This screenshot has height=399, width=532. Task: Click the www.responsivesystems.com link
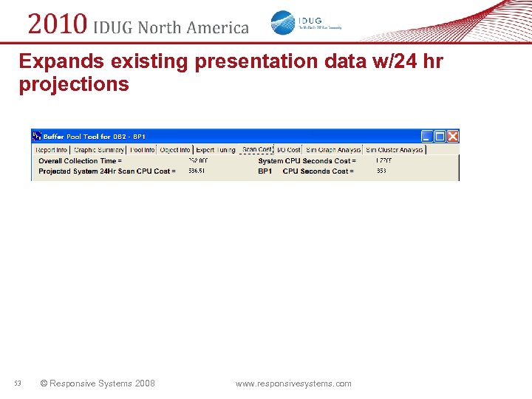(x=293, y=383)
